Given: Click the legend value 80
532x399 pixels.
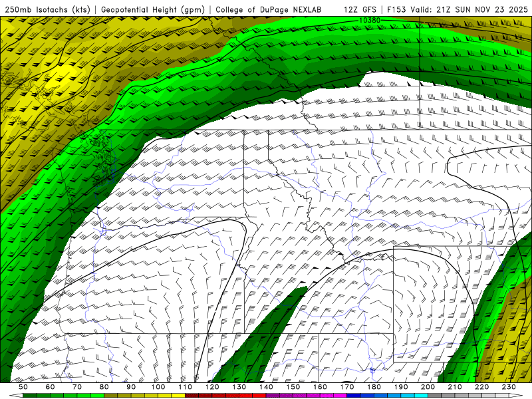Looking at the screenshot, I should 104,387.
